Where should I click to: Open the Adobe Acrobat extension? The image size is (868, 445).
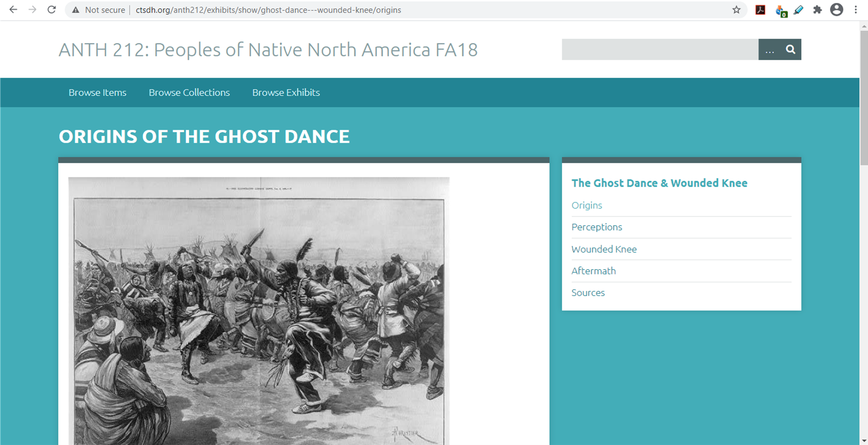pos(760,10)
